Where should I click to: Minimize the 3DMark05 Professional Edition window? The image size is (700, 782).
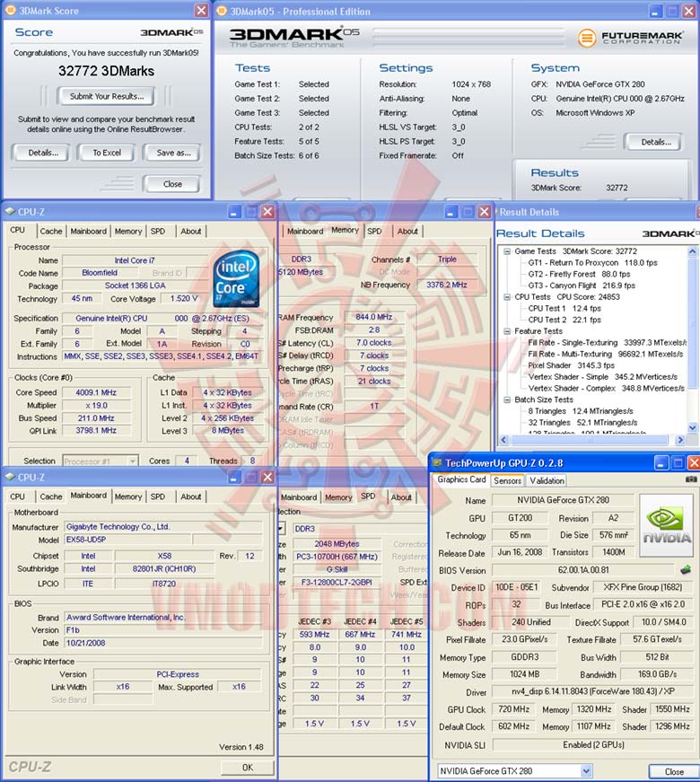point(656,11)
